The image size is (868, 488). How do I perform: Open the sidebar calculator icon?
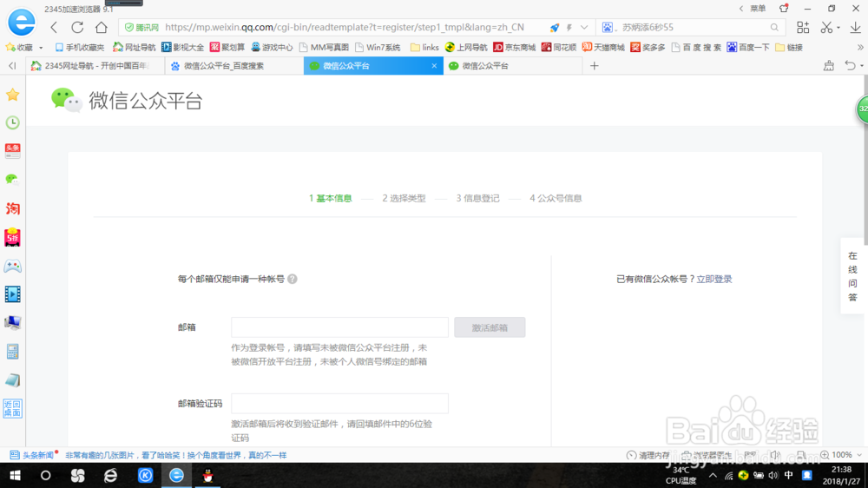13,351
